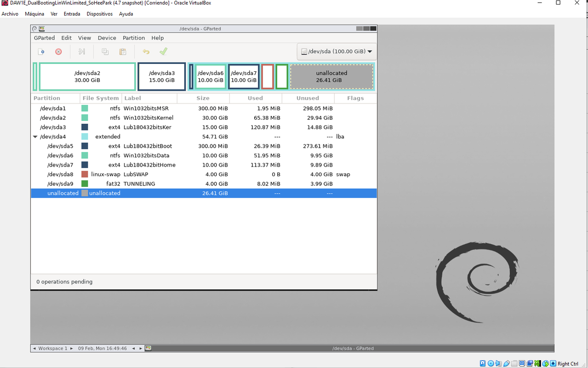The width and height of the screenshot is (588, 368).
Task: Click the '0 operations pending' status text
Action: coord(64,282)
